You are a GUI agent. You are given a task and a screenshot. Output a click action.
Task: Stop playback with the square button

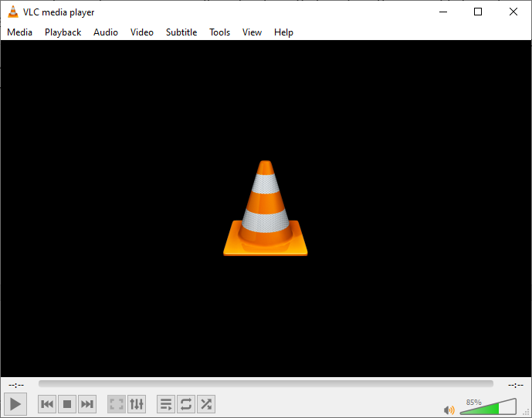67,404
